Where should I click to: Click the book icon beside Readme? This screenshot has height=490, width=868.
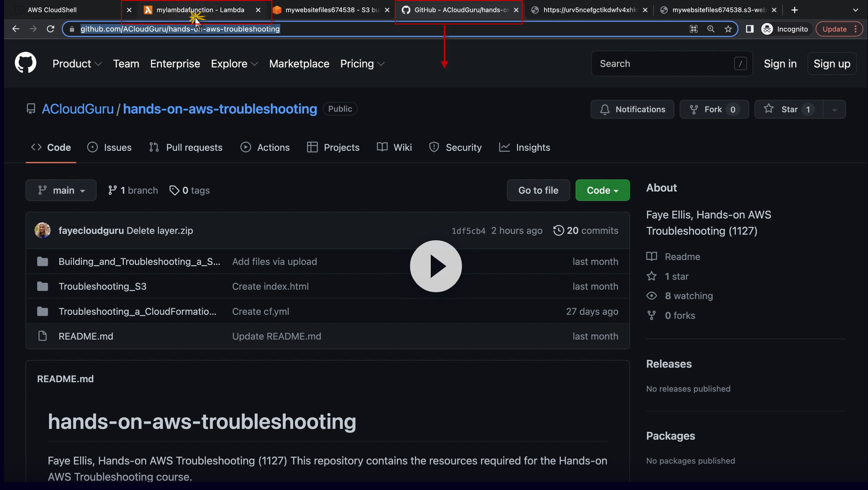tap(652, 256)
